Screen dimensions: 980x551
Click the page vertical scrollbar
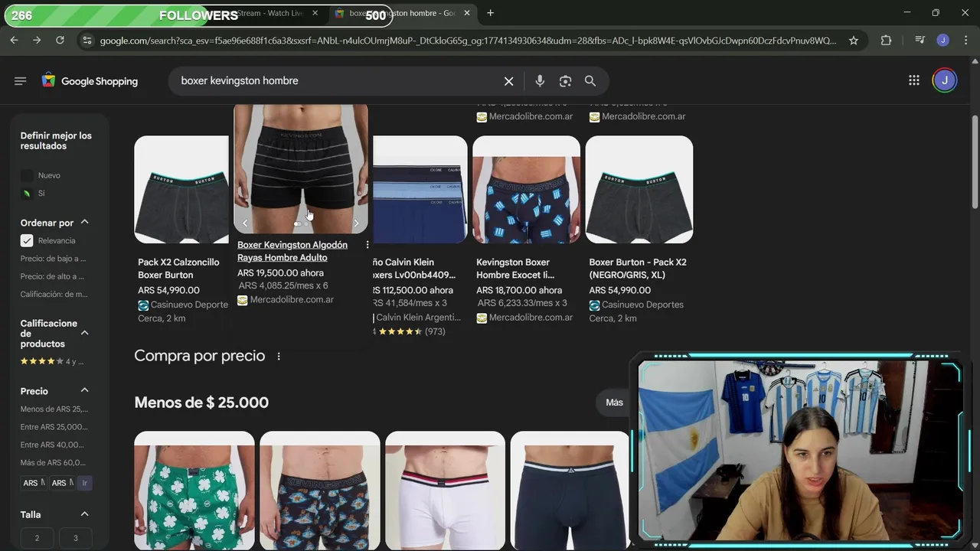coord(975,162)
